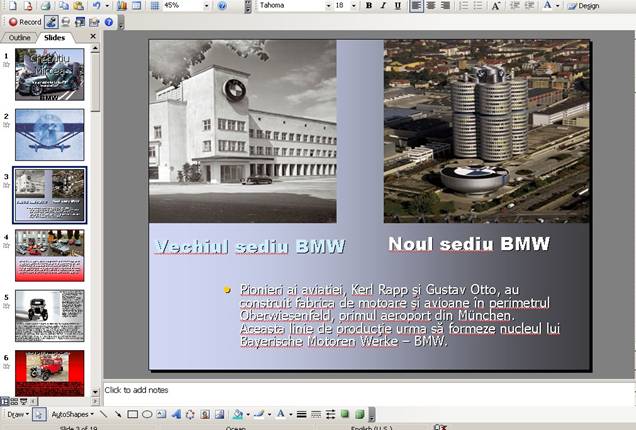The width and height of the screenshot is (636, 430).
Task: Insert WordArt from the drawing toolbar
Action: coord(177,413)
